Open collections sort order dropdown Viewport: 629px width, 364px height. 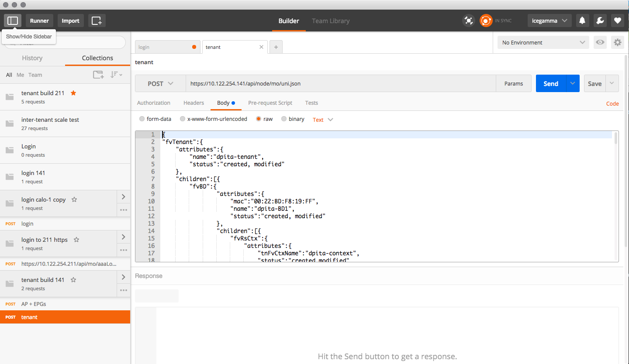click(x=116, y=75)
